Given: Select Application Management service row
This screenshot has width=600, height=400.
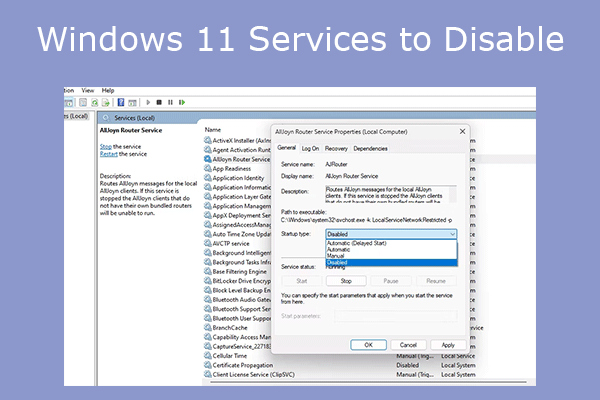Looking at the screenshot, I should click(237, 206).
